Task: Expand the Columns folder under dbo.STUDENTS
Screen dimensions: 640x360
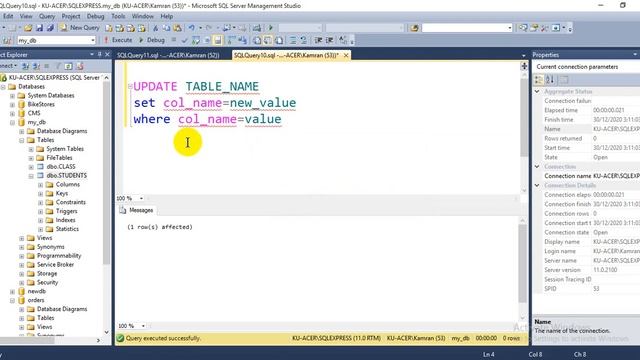Action: 40,185
